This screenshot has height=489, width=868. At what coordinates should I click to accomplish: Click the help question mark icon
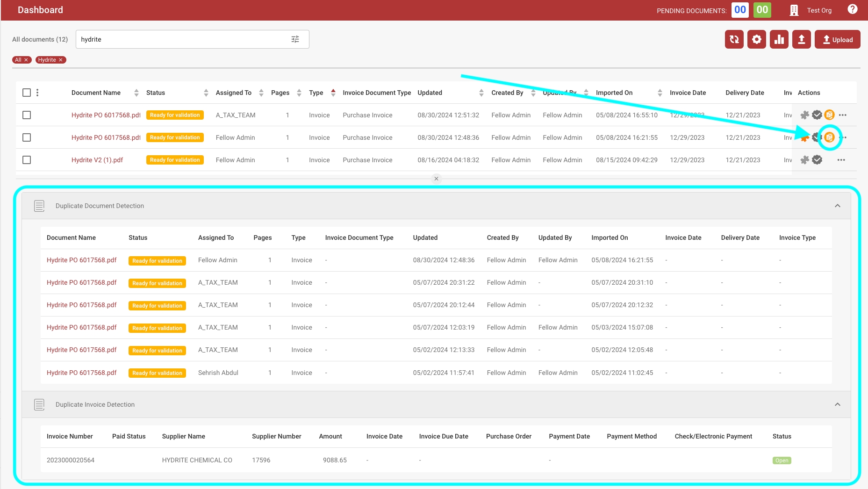click(x=852, y=10)
